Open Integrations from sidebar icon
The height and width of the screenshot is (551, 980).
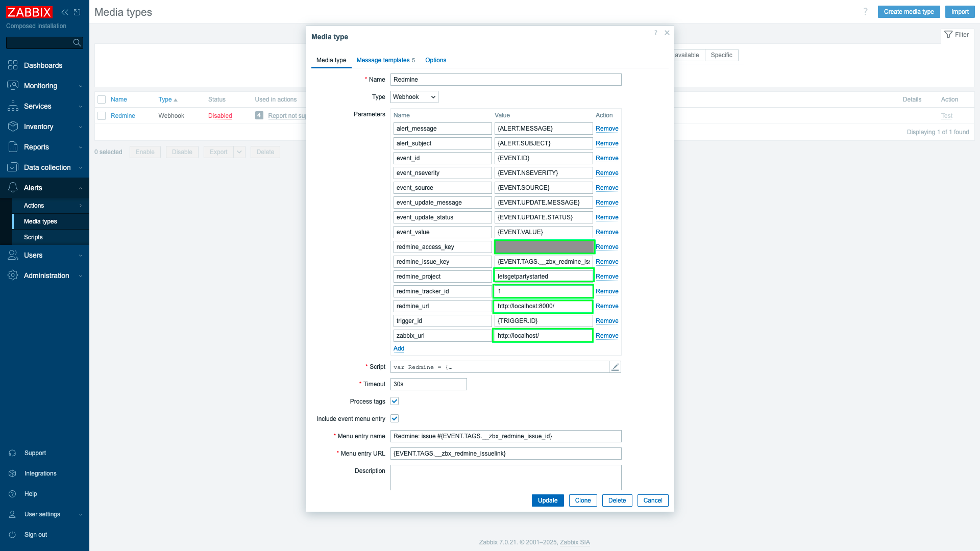pyautogui.click(x=13, y=473)
